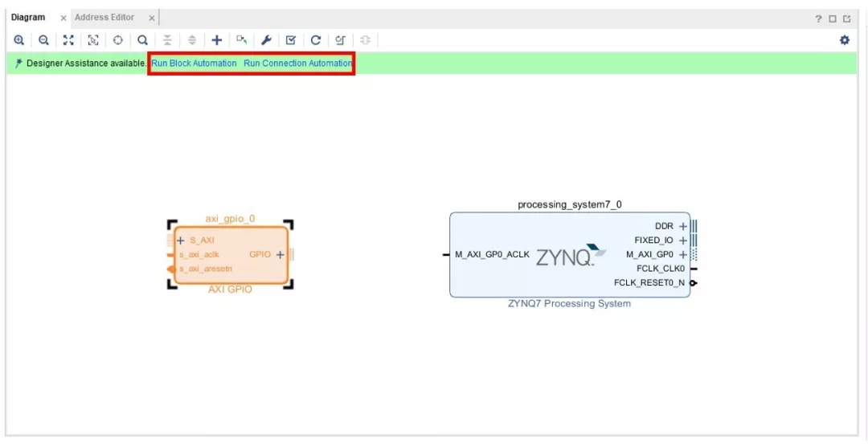Click the help question mark icon
The image size is (868, 444).
point(818,18)
